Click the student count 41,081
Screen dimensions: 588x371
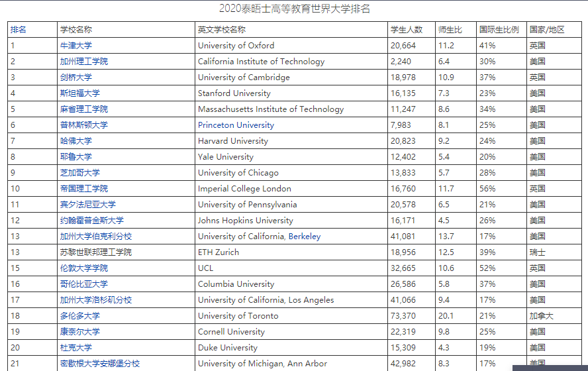(x=403, y=237)
